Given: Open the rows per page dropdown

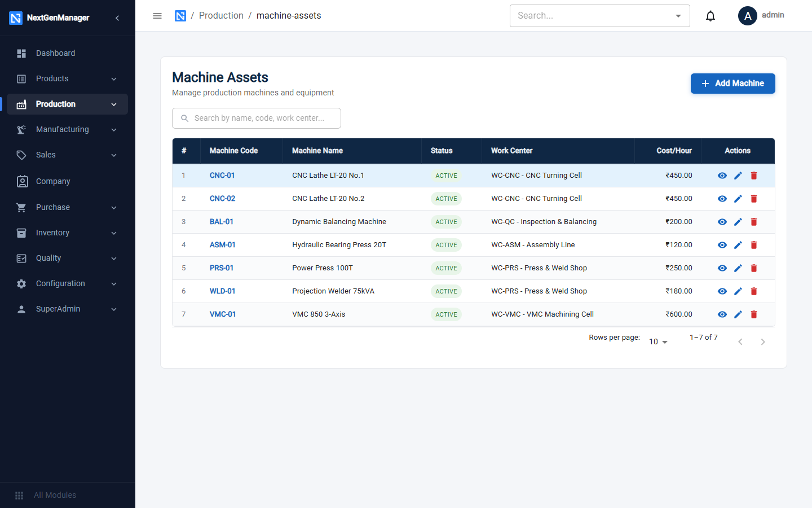Looking at the screenshot, I should click(658, 341).
